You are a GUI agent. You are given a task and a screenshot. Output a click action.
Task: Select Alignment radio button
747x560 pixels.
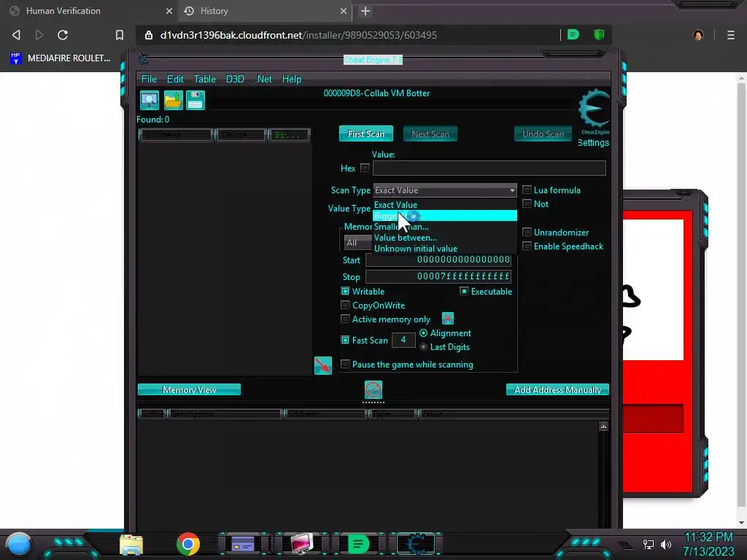tap(424, 332)
